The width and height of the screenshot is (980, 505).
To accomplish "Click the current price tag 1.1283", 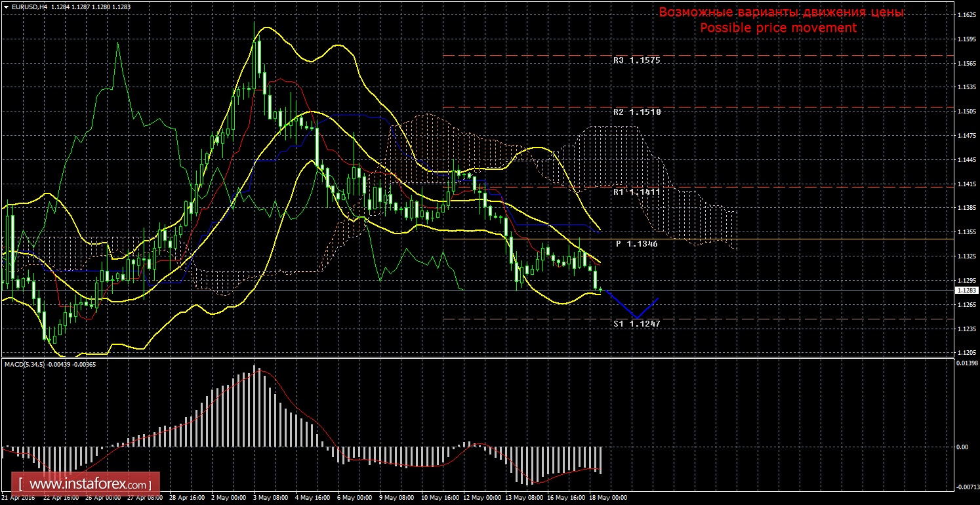I will [x=966, y=290].
